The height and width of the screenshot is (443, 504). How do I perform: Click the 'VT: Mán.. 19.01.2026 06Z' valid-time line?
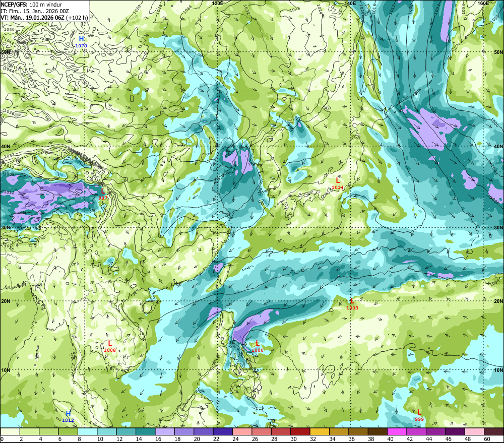(x=32, y=17)
